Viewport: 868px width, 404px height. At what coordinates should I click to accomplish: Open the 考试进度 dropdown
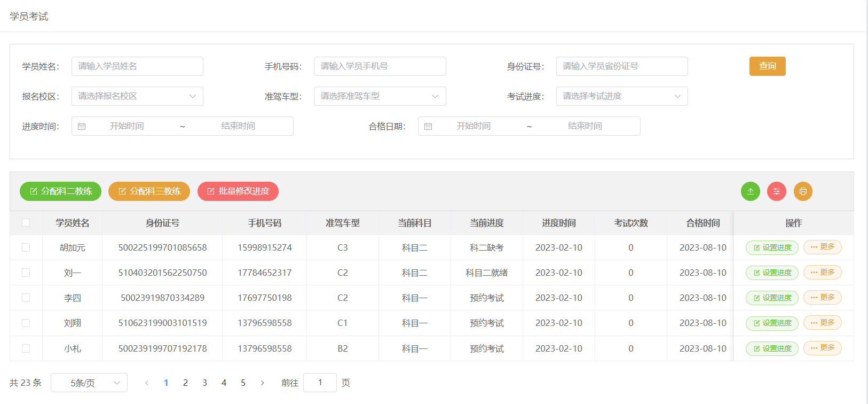[622, 96]
